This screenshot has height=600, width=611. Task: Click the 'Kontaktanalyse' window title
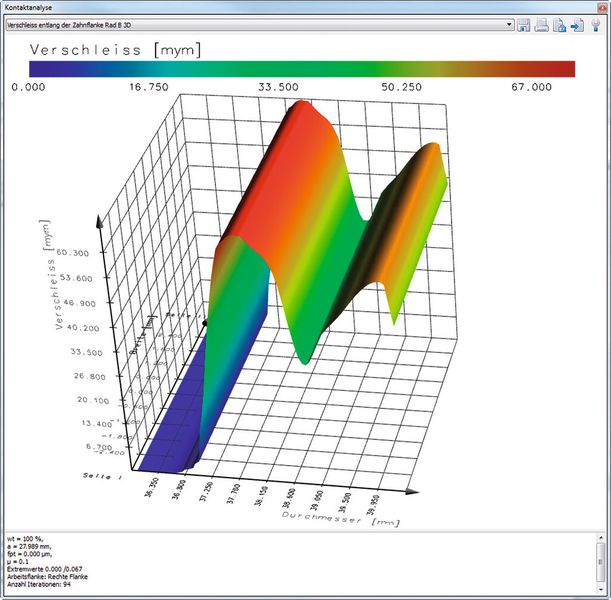click(x=28, y=7)
